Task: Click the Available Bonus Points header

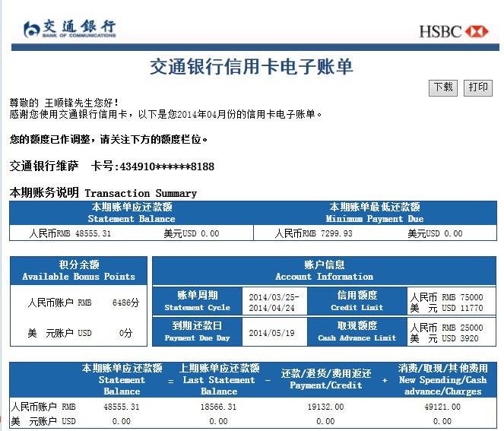Action: click(x=79, y=271)
